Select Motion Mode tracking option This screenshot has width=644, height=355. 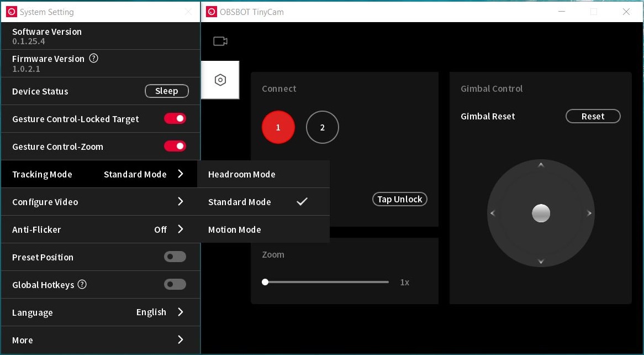pos(263,229)
